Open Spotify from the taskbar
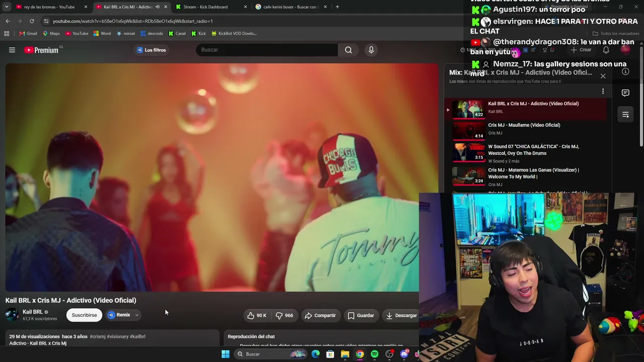The width and height of the screenshot is (644, 362). pyautogui.click(x=374, y=354)
